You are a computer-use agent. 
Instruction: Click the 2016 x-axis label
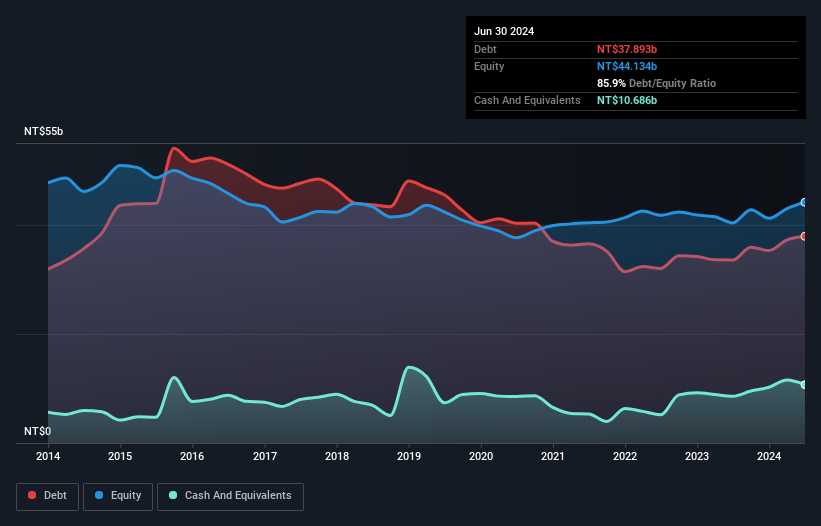click(192, 456)
